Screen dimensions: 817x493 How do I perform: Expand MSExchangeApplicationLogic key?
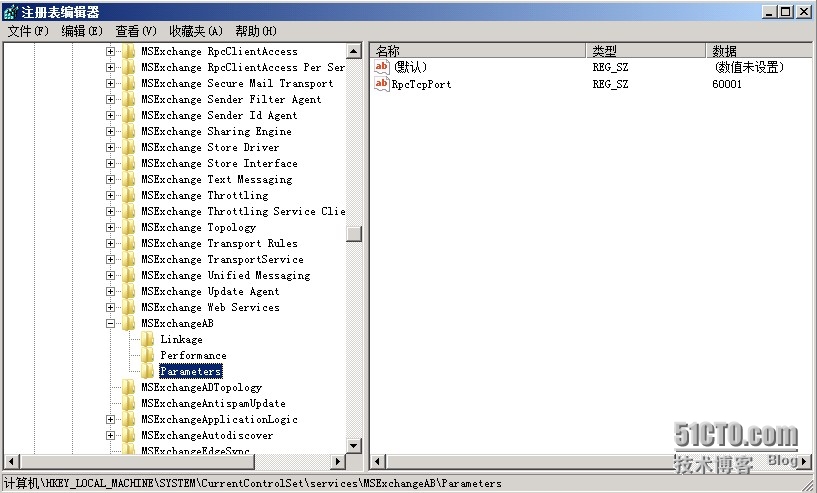click(110, 420)
